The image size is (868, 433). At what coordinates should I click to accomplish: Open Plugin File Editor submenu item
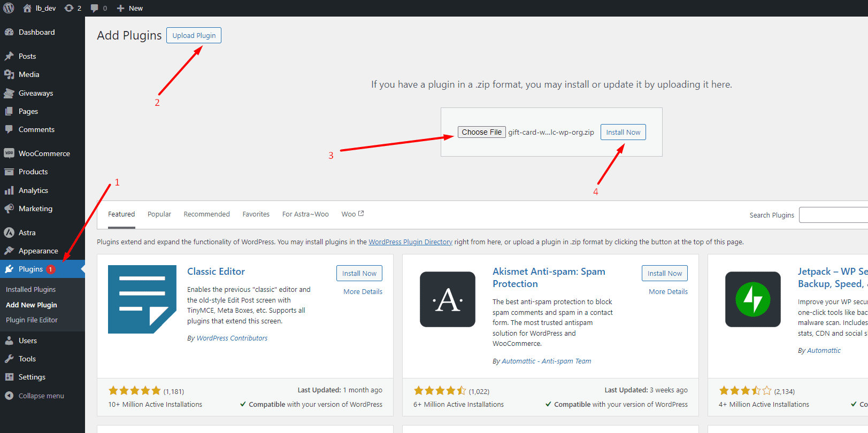pyautogui.click(x=32, y=320)
